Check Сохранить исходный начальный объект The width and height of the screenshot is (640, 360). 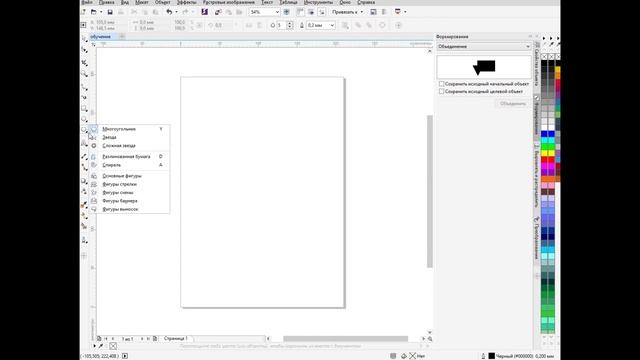click(x=441, y=84)
